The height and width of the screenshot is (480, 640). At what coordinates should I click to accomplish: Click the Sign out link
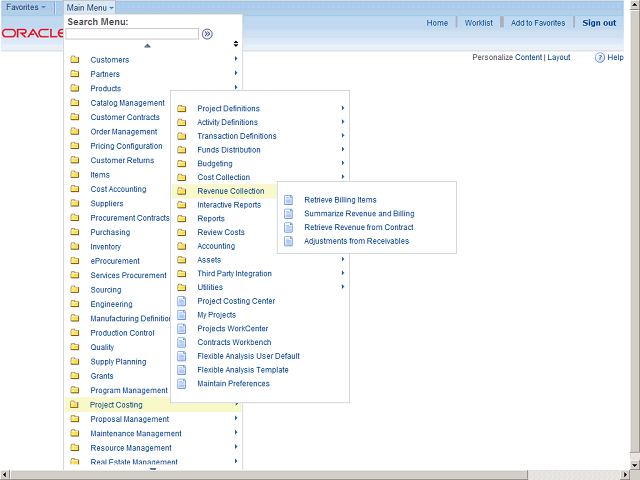(x=599, y=23)
